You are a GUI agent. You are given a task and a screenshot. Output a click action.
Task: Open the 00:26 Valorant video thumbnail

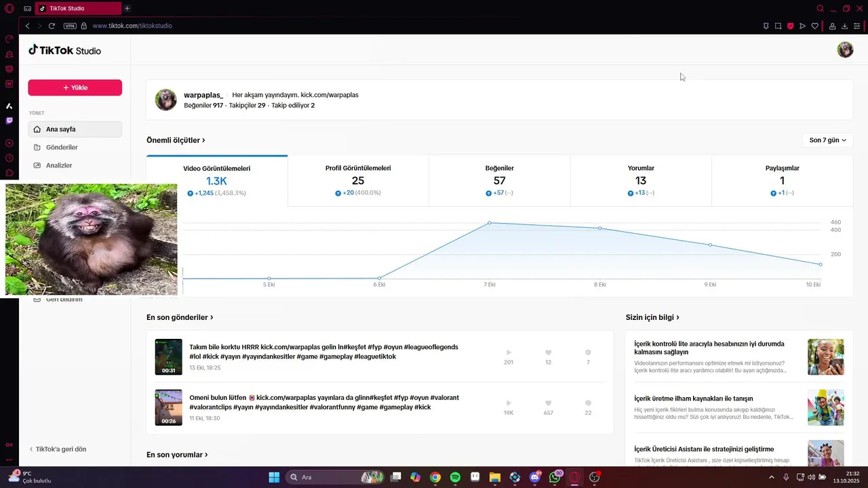tap(168, 407)
